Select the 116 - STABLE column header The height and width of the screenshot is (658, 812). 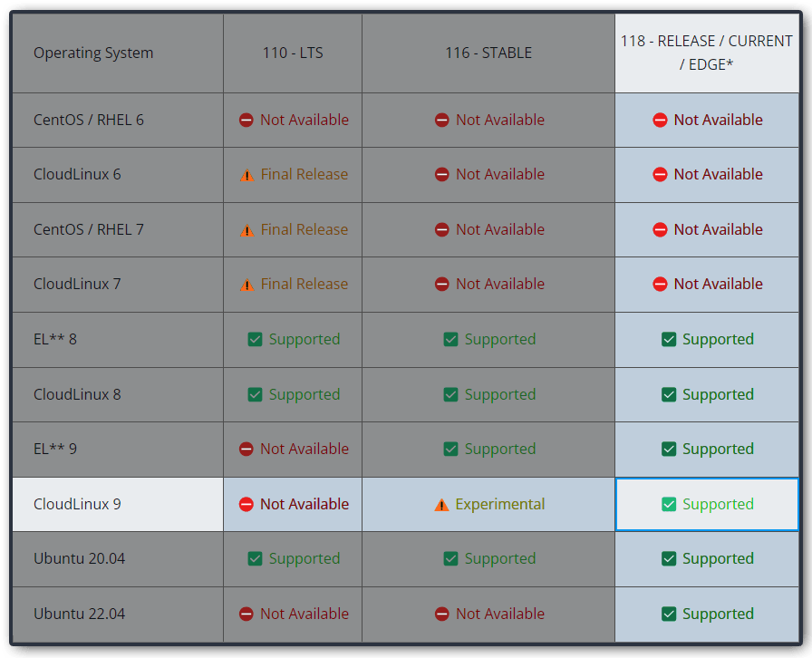point(488,53)
